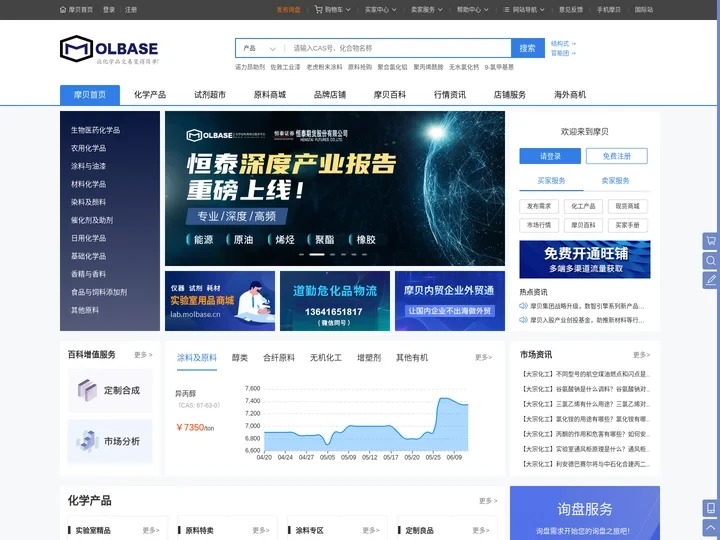Click hot search term 无水氯化钙

(464, 67)
